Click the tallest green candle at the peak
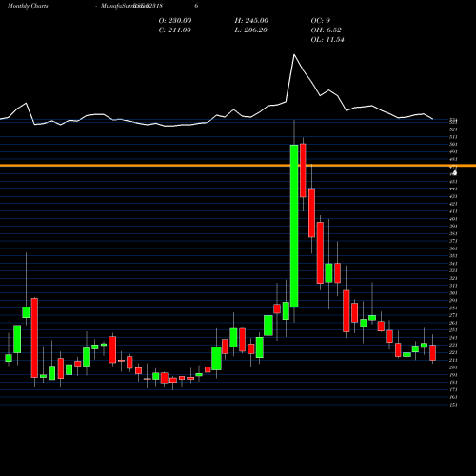Image resolution: width=476 pixels, height=476 pixels. [294, 226]
